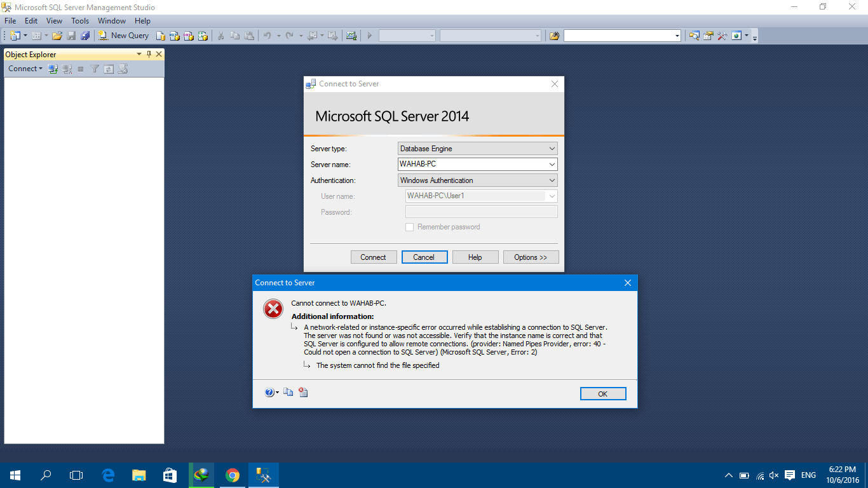Expand the Server name combo box arrow
Viewport: 868px width, 488px height.
(552, 165)
